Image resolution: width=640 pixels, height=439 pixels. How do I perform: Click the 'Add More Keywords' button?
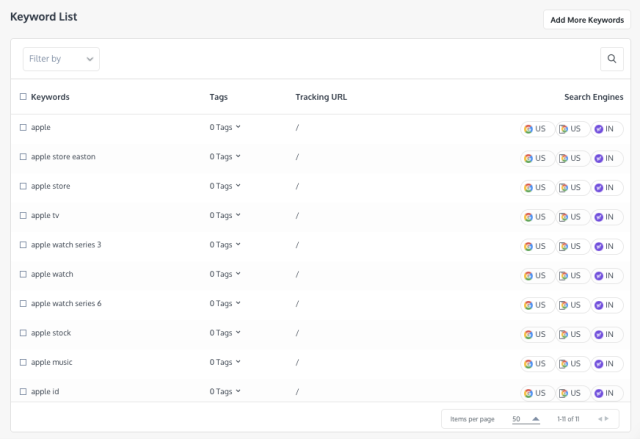pyautogui.click(x=586, y=19)
